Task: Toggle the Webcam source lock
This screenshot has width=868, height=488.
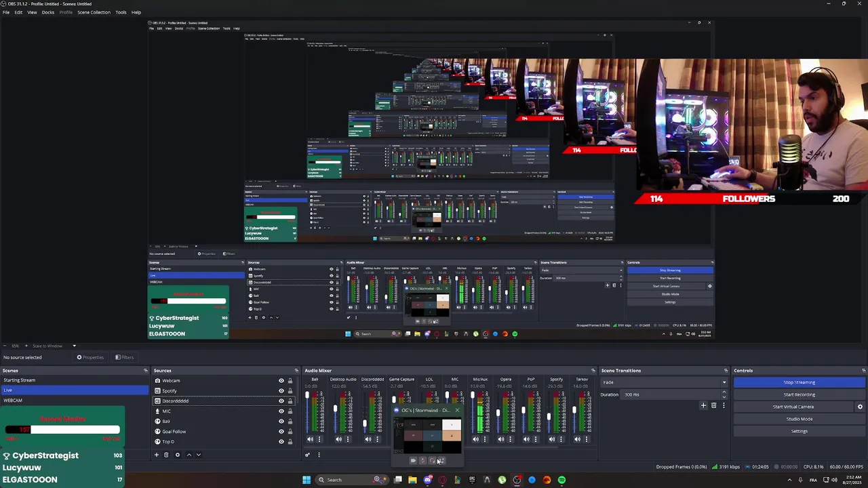Action: click(290, 381)
